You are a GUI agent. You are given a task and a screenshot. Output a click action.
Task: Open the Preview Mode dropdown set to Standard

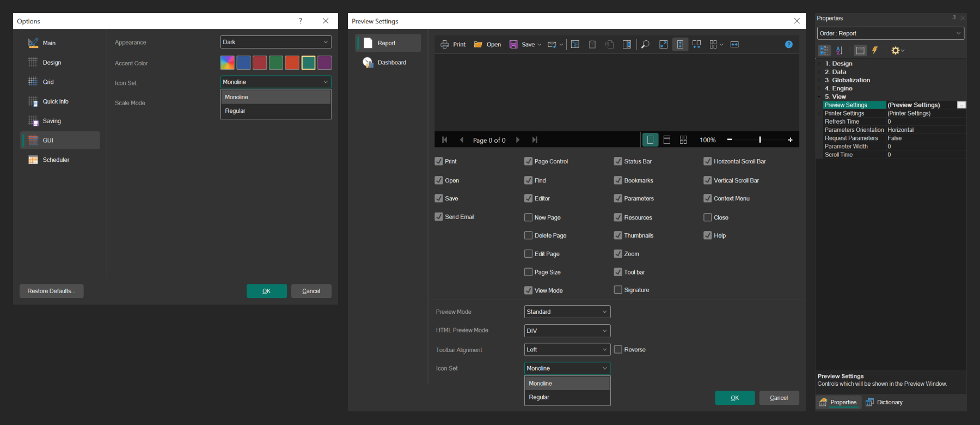tap(567, 312)
